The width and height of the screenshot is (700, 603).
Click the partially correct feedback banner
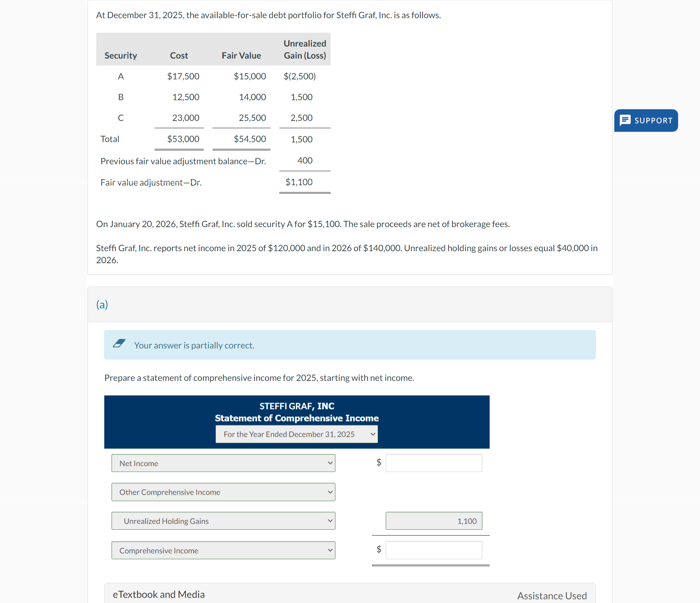coord(350,345)
